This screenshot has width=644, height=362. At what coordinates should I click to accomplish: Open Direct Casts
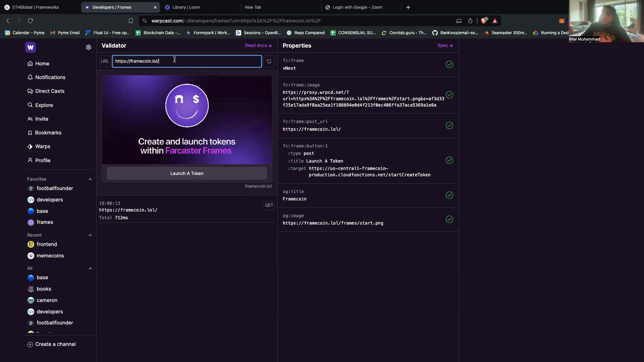tap(46, 91)
